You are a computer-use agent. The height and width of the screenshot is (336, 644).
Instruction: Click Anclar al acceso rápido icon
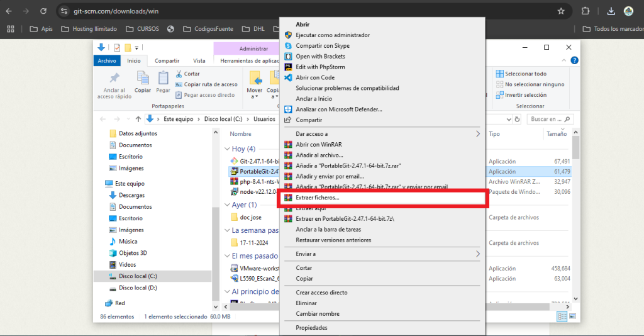tap(114, 84)
